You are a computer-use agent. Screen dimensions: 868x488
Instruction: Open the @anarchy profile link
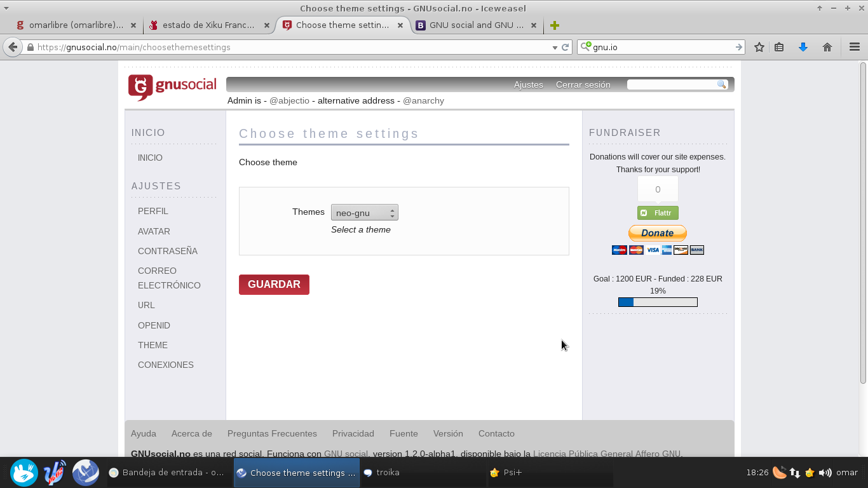coord(423,100)
